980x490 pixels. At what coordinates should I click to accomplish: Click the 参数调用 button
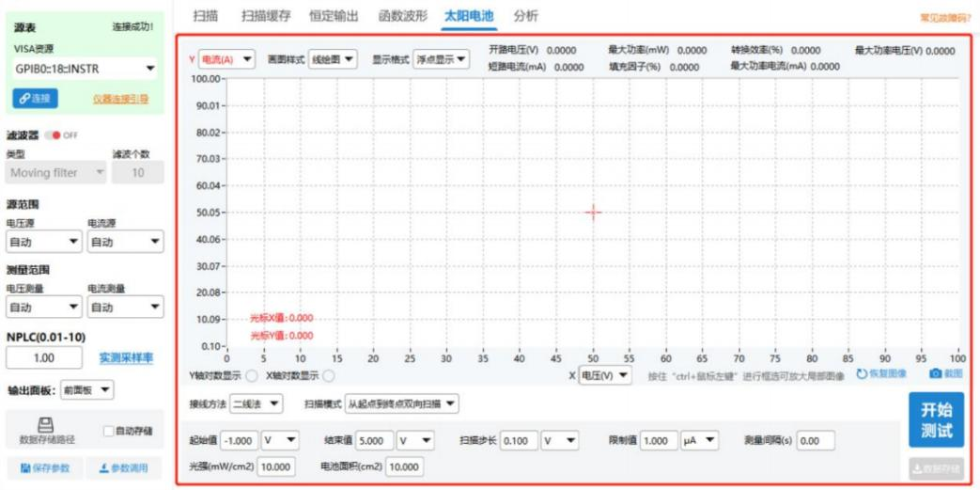tap(124, 467)
